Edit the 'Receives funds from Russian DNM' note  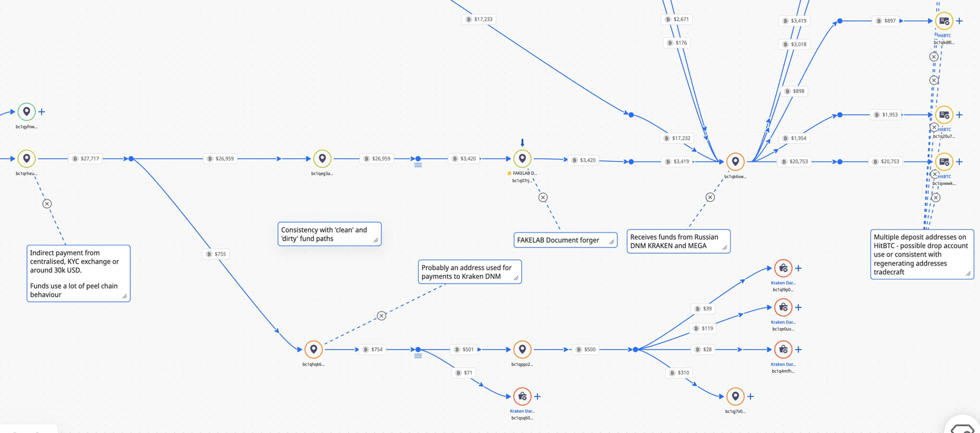pos(679,241)
